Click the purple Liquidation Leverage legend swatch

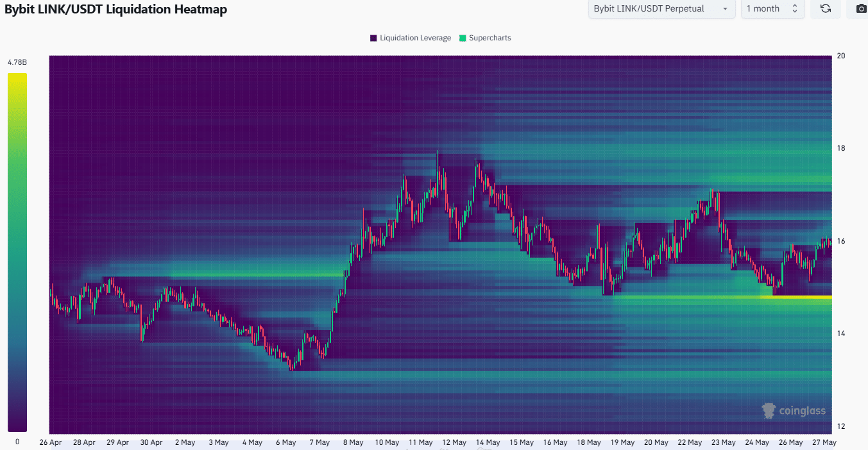tap(373, 38)
